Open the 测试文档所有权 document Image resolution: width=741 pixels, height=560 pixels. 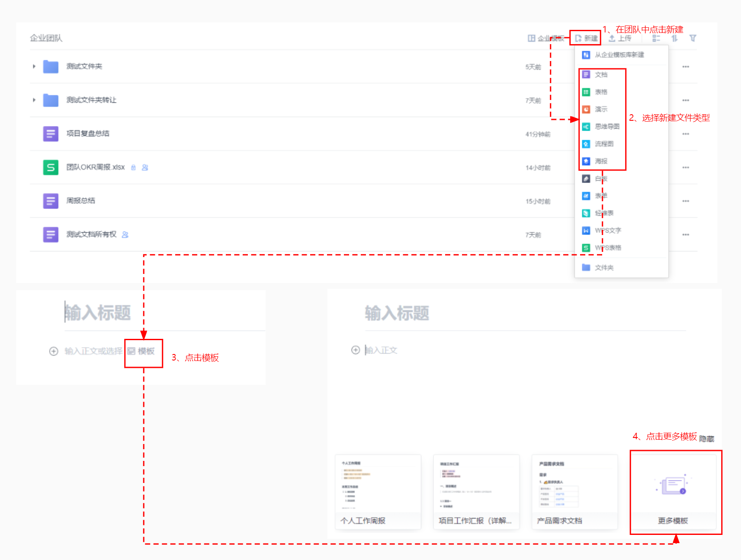(x=91, y=234)
